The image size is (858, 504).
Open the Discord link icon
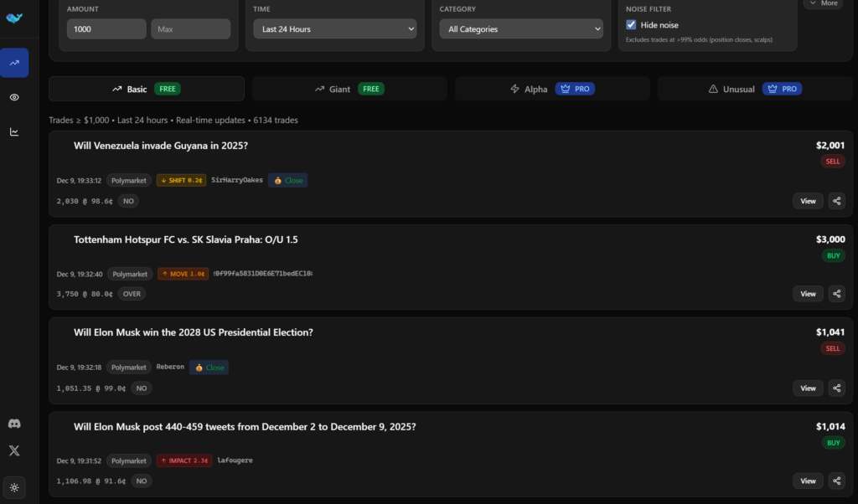tap(14, 424)
